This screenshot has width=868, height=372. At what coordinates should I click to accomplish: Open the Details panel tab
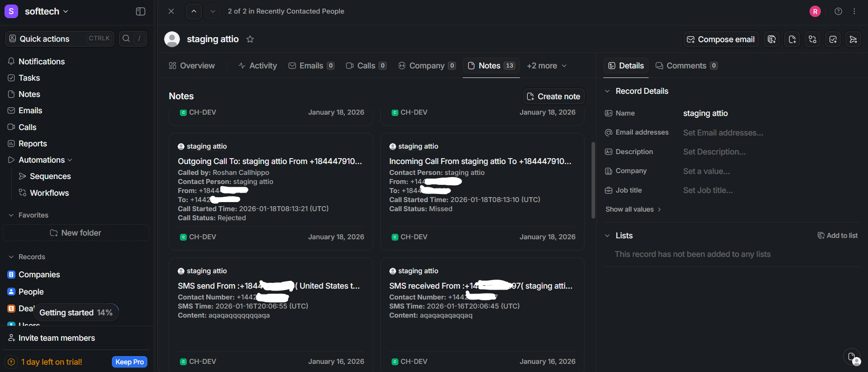(626, 66)
